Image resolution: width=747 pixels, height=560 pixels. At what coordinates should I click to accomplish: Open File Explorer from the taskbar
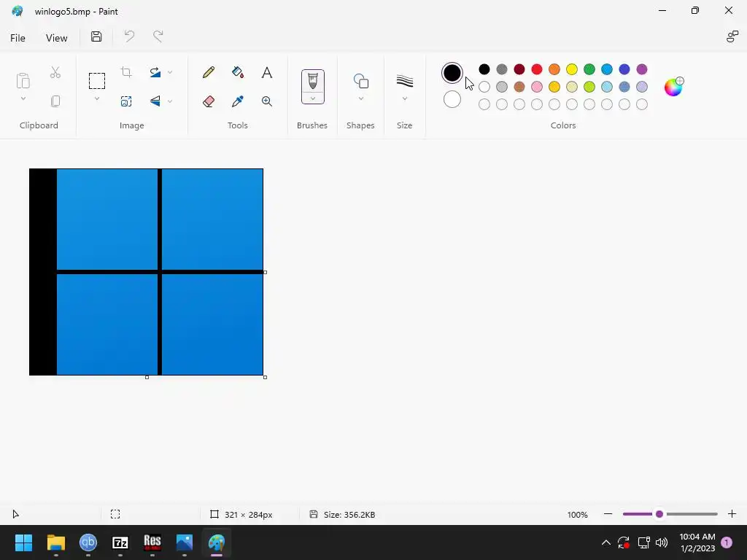[55, 542]
